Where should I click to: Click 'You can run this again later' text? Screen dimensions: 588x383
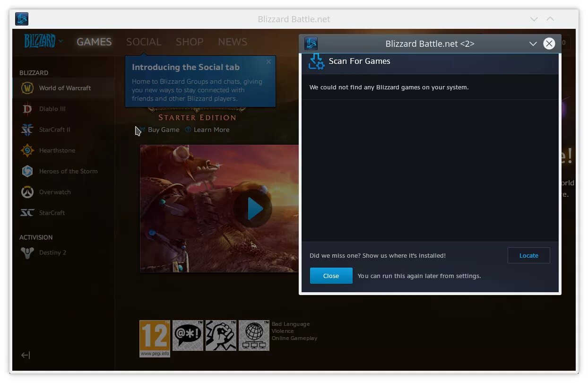tap(419, 276)
